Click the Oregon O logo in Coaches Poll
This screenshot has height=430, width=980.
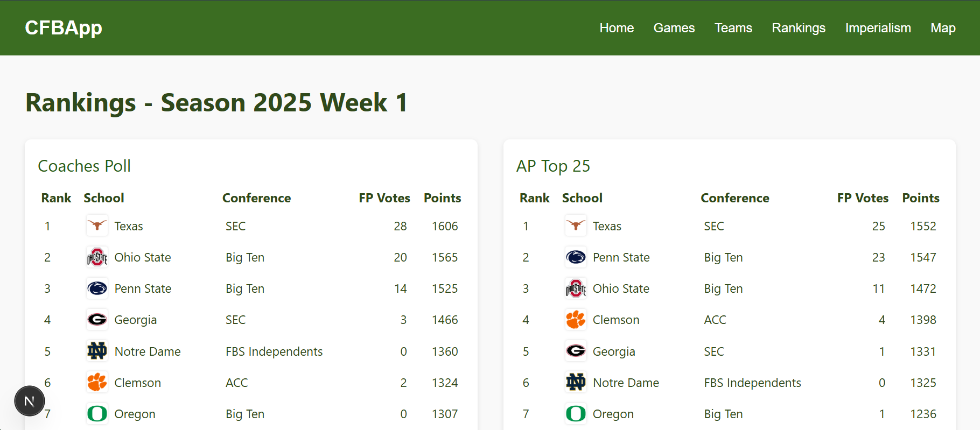click(97, 413)
